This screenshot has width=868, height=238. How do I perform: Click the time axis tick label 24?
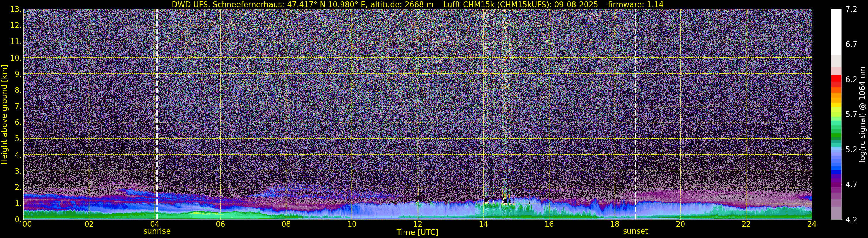point(812,224)
